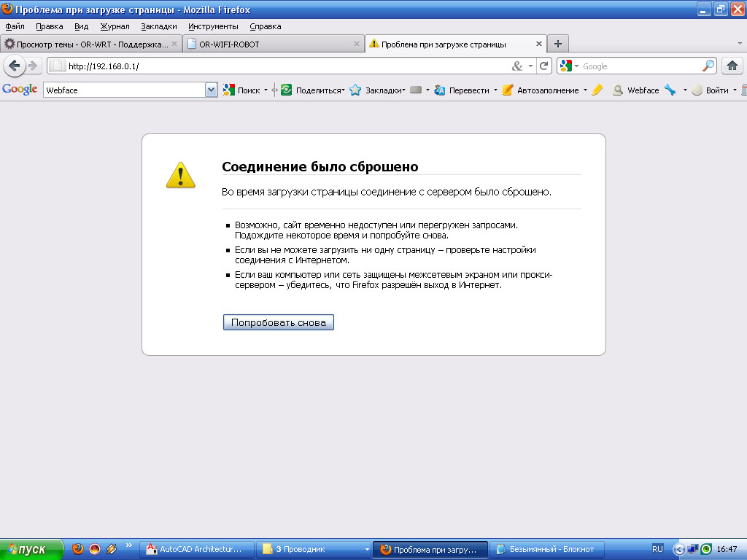Open the Инструменты menu
Viewport: 747px width, 560px height.
point(213,26)
